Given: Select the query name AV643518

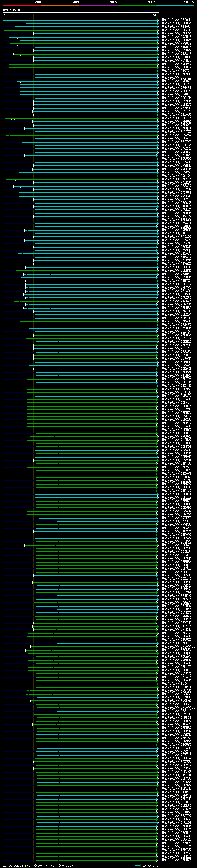Looking at the screenshot, I should pyautogui.click(x=11, y=10).
